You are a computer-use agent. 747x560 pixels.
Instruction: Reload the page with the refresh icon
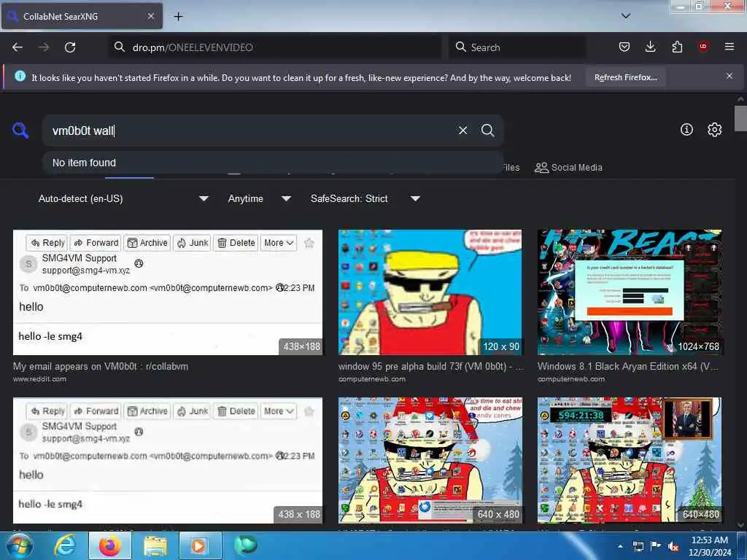point(70,47)
